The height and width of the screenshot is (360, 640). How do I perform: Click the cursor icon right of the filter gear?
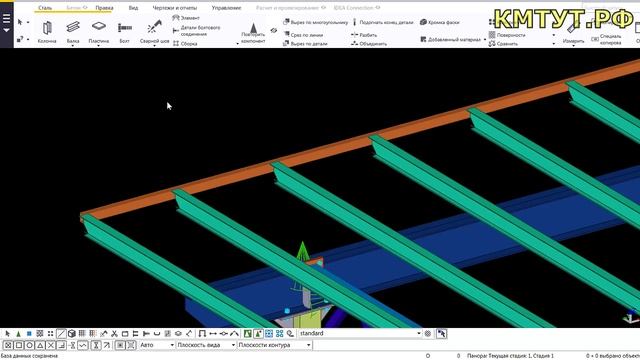coord(441,333)
